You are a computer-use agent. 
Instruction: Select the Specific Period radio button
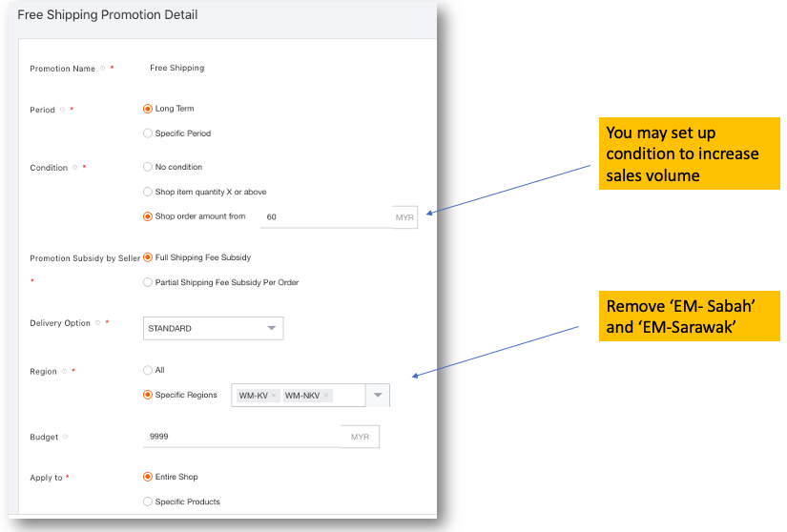[148, 133]
